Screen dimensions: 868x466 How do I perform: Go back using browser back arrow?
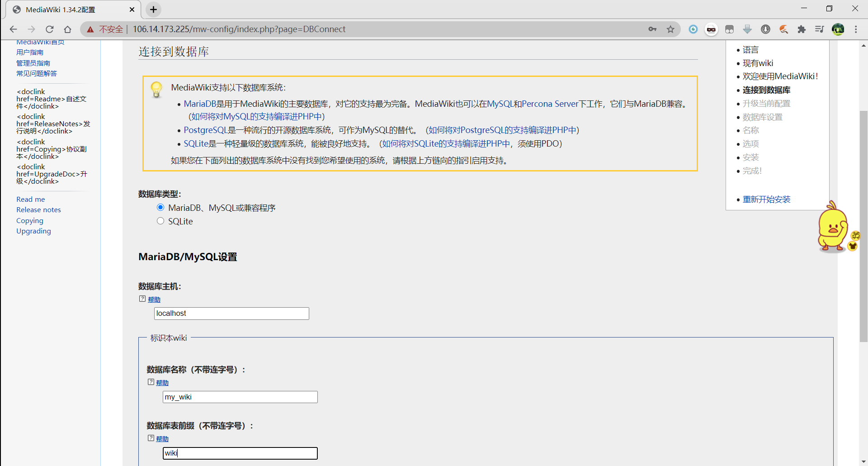[x=13, y=29]
